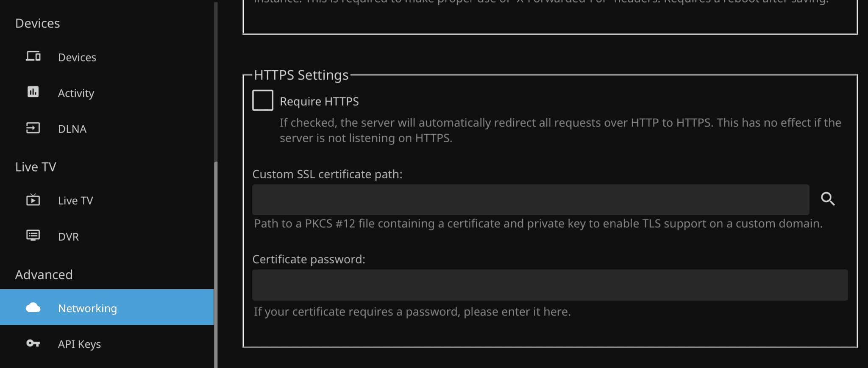
Task: Focus the Certificate password field
Action: click(550, 285)
